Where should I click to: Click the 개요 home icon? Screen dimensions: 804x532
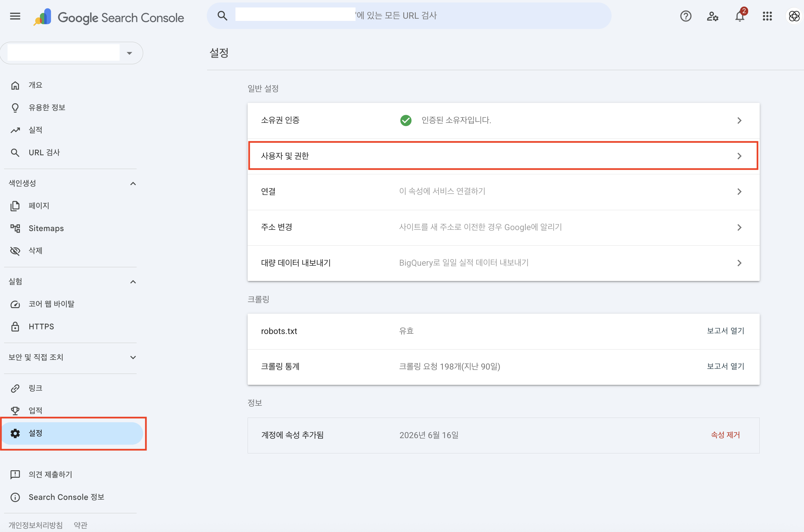click(x=15, y=85)
